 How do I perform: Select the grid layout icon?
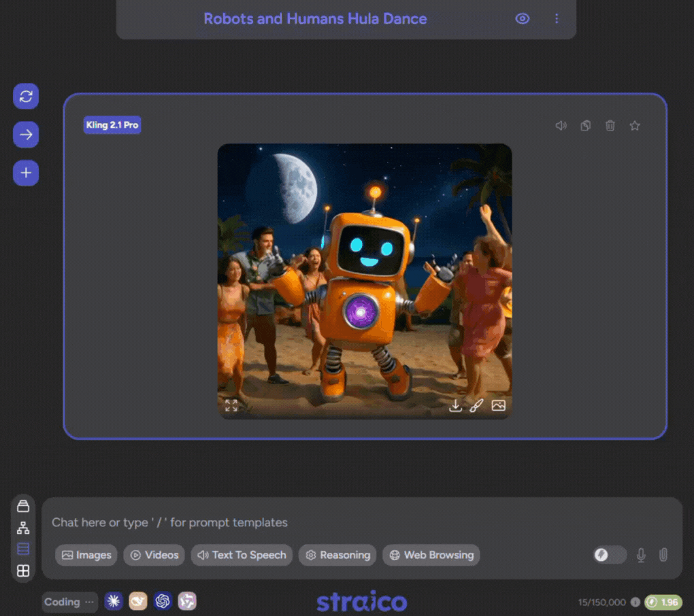click(x=23, y=570)
